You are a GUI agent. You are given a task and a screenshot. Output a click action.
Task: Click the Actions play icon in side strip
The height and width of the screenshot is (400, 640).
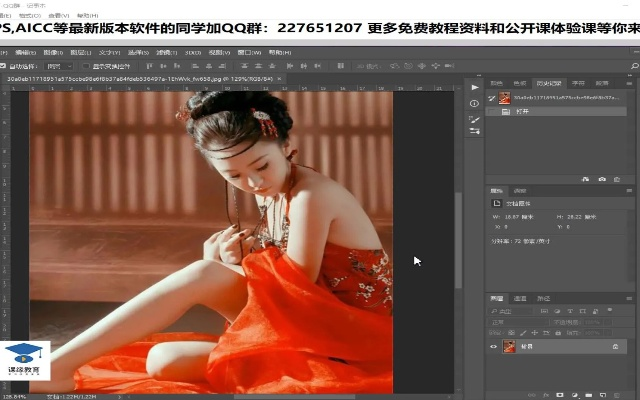click(x=474, y=87)
